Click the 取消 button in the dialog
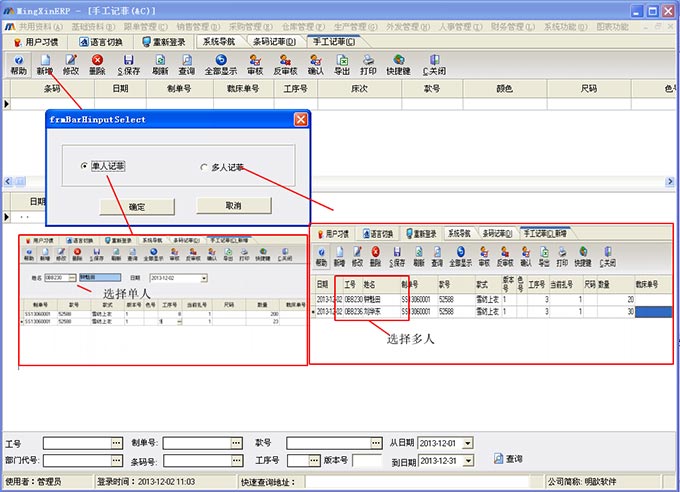The image size is (680, 492). (x=234, y=206)
